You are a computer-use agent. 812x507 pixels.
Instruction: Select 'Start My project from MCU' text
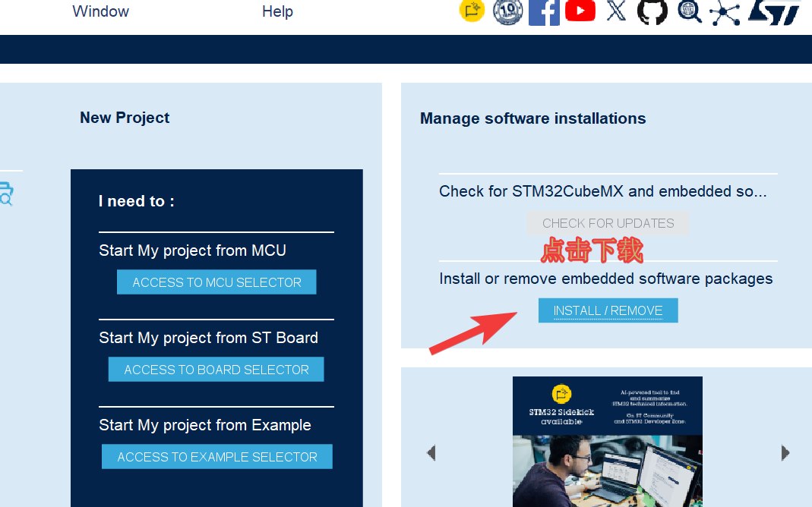coord(193,250)
